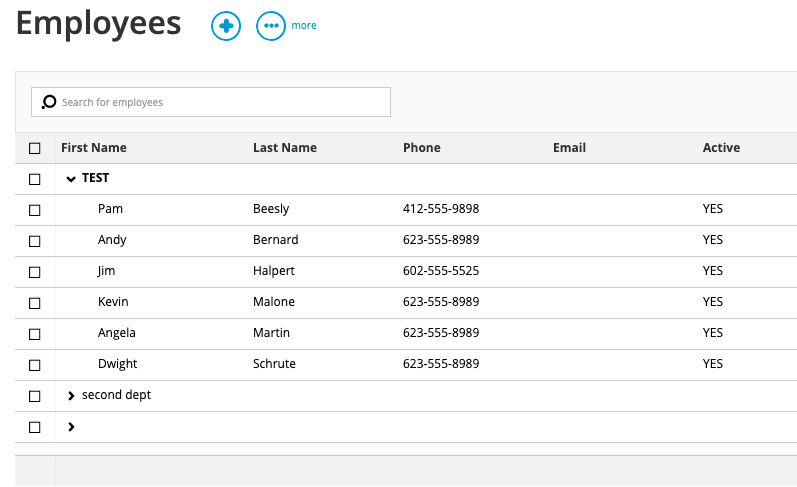Sort by Active column header
797x487 pixels.
721,147
